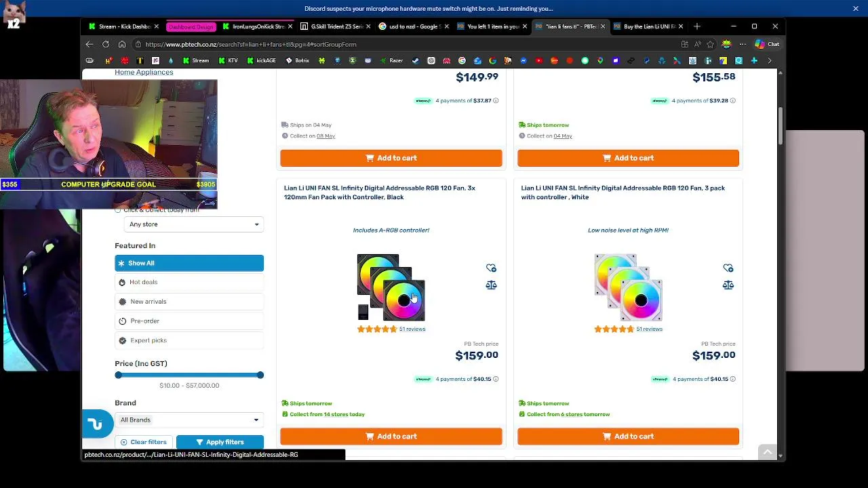The width and height of the screenshot is (868, 488).
Task: Open the 08 May collect date link
Action: 325,136
